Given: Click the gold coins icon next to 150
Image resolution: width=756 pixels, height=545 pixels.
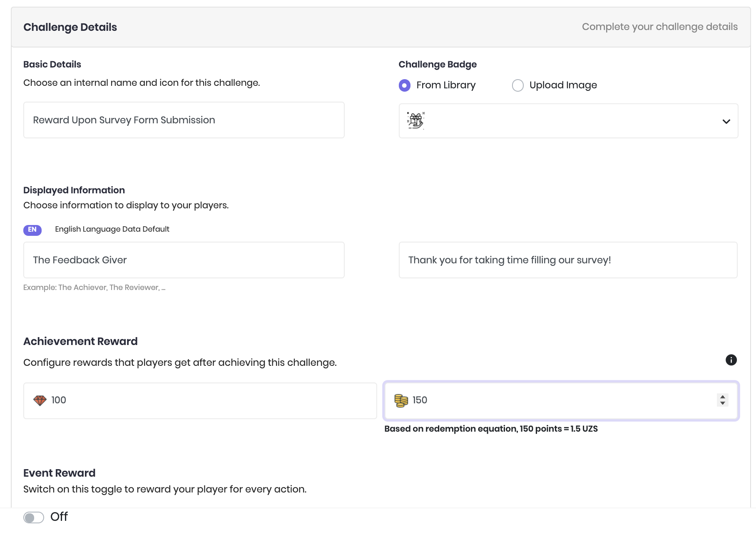Looking at the screenshot, I should (401, 400).
